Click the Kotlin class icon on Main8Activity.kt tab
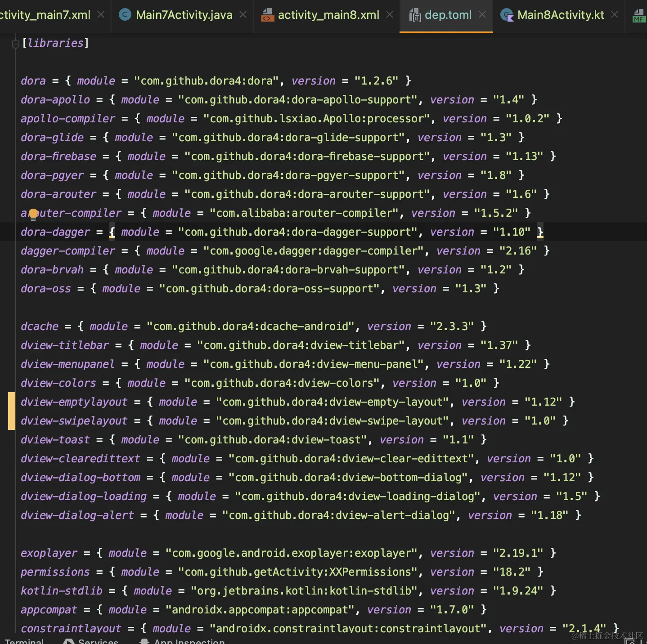This screenshot has height=644, width=647. pos(507,15)
